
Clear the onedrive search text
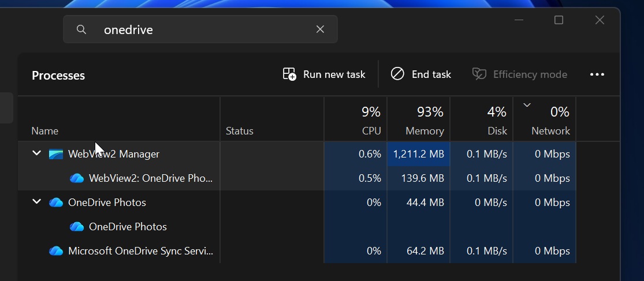pos(320,29)
